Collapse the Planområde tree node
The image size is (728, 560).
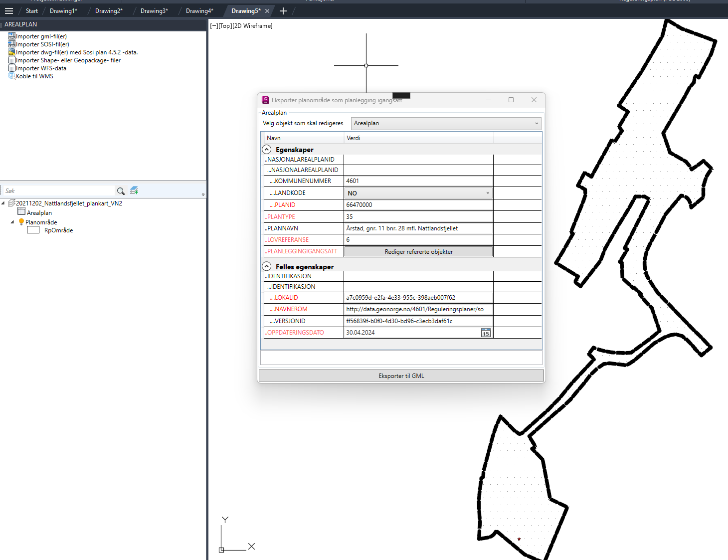click(12, 222)
